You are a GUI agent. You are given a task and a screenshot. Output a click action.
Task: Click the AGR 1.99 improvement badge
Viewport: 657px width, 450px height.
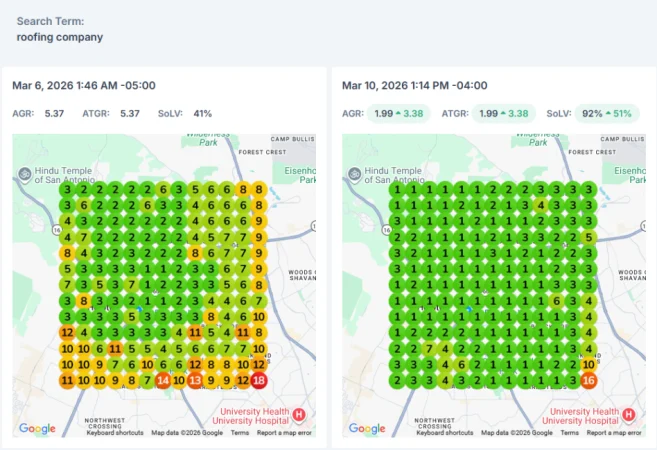tap(398, 114)
